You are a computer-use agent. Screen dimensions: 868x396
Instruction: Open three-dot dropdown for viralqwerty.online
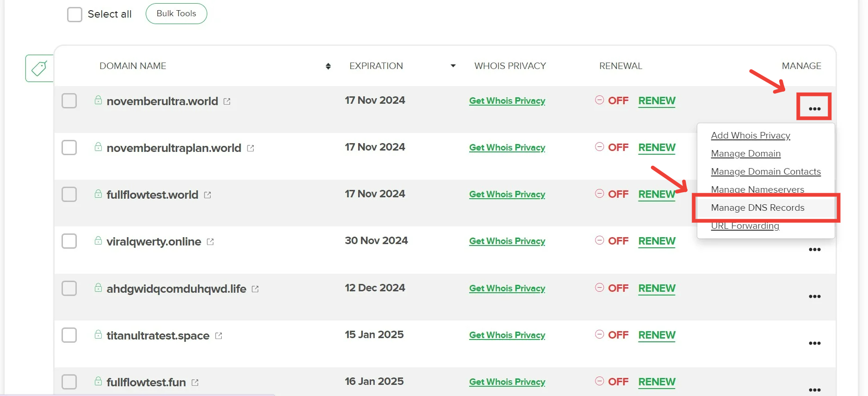click(814, 250)
